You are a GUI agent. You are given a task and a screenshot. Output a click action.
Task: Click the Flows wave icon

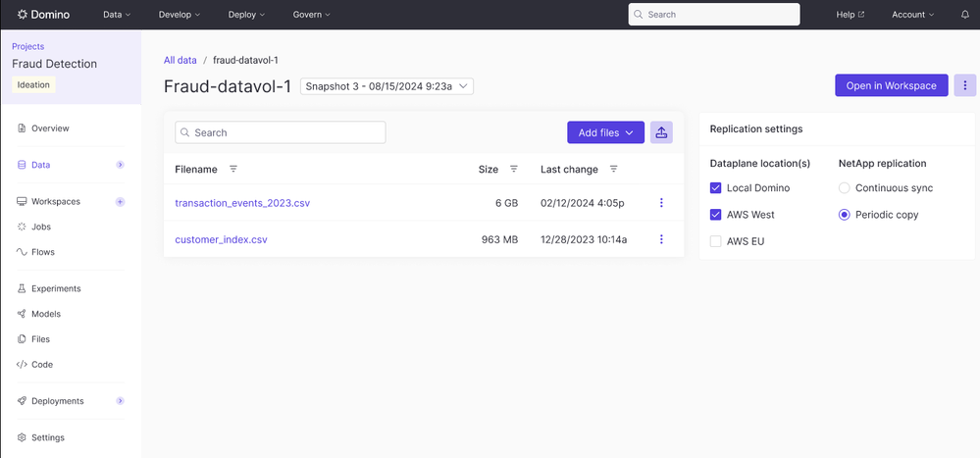point(22,252)
